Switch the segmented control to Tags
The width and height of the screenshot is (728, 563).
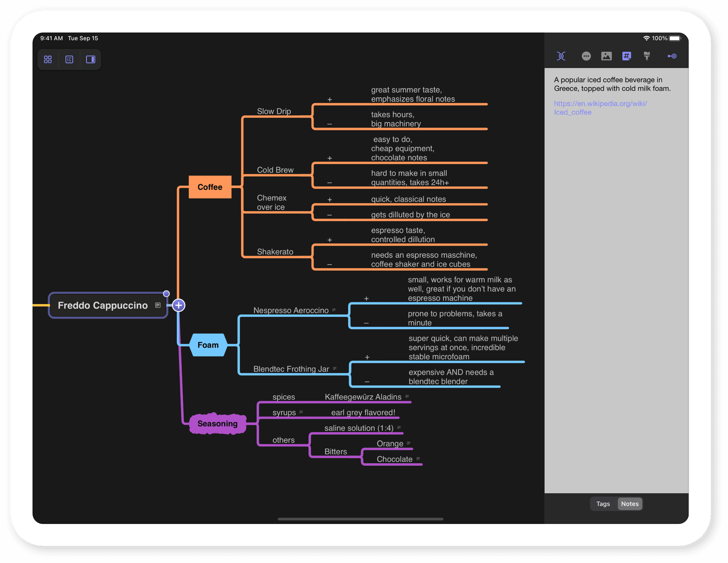coord(602,504)
